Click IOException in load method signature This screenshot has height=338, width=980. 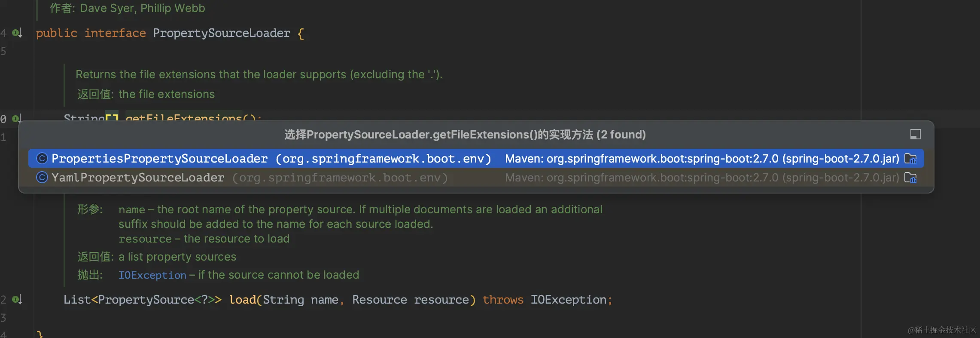pos(569,300)
